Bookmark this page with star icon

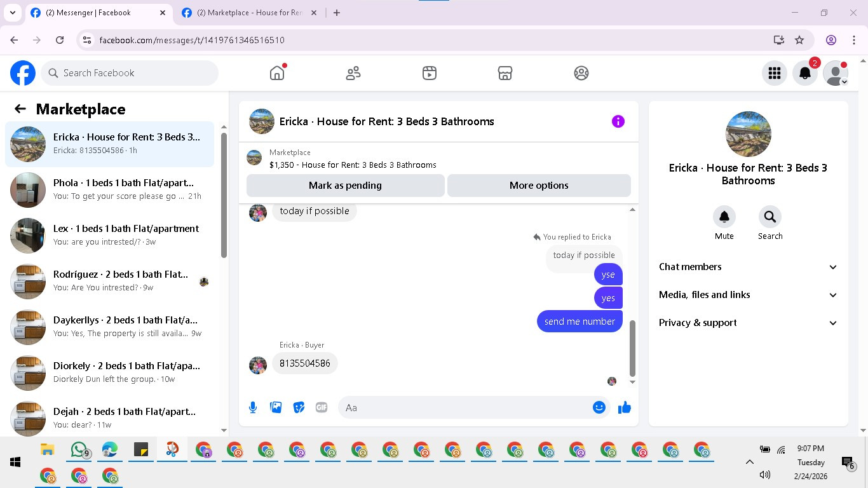[799, 40]
